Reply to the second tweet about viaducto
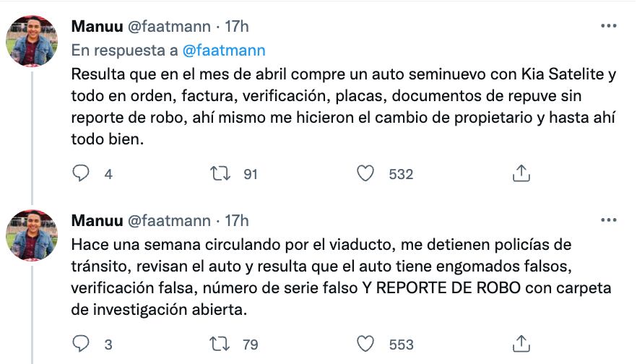Viewport: 637px width, 364px height. tap(82, 344)
